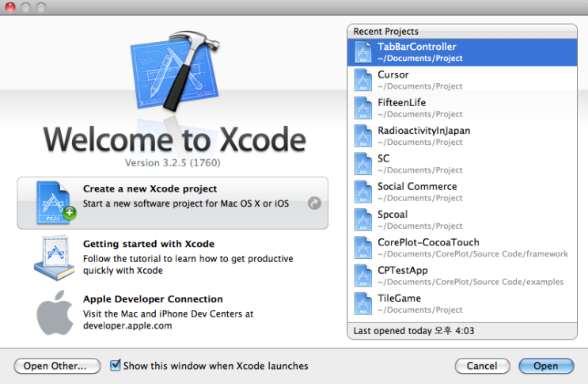
Task: Uncheck Show this window when Xcode launches
Action: [x=115, y=365]
